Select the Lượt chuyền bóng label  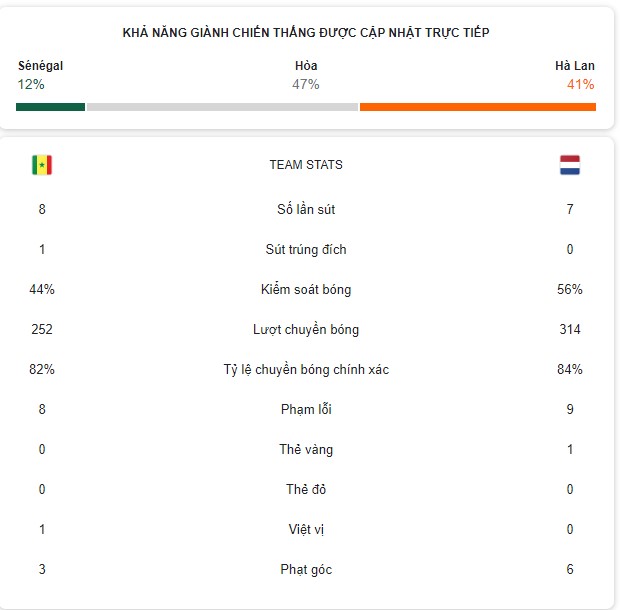click(306, 329)
